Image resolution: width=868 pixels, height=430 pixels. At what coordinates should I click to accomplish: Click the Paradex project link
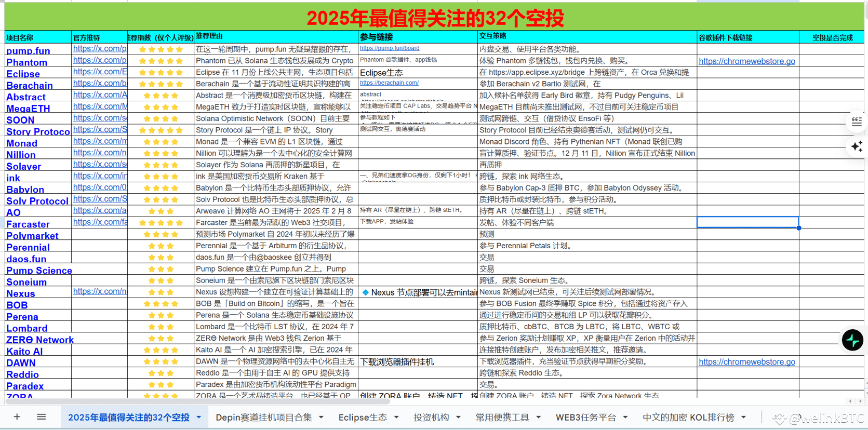coord(25,386)
